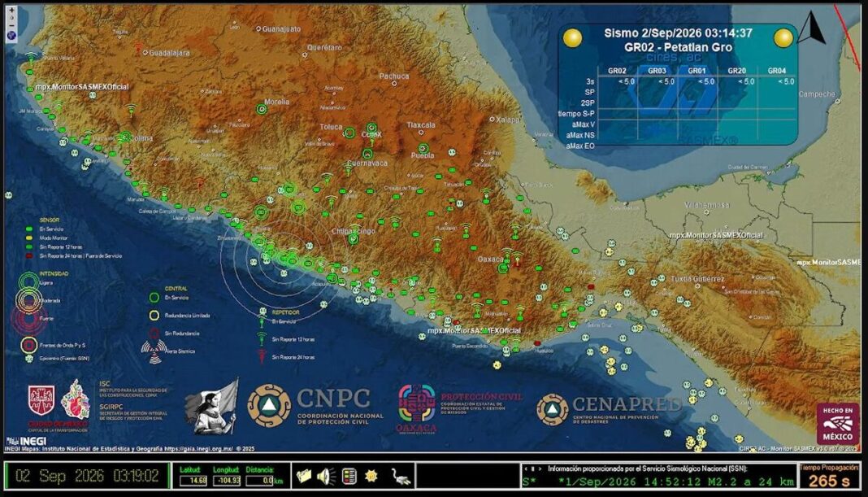Click the Tlaxcala city label

pos(421,125)
